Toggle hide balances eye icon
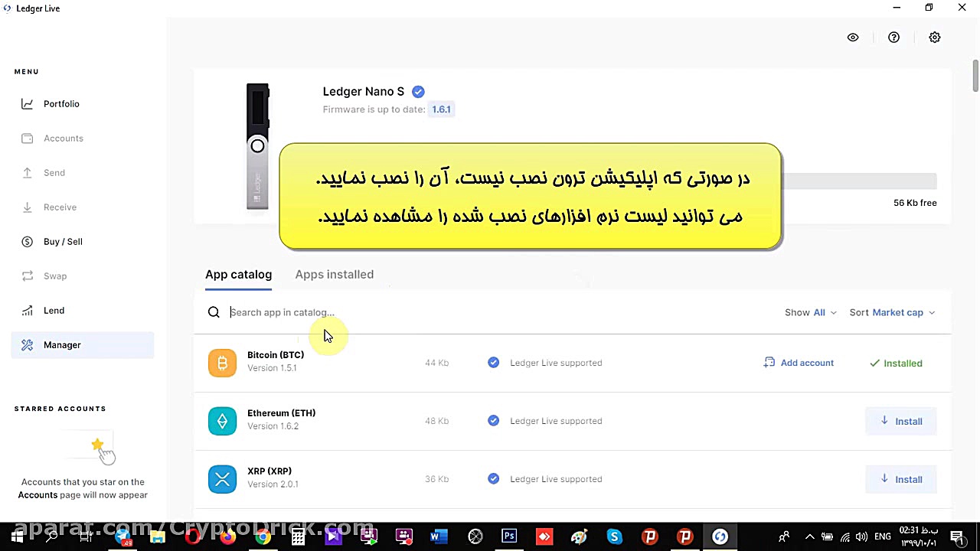Screen dimensions: 980x551 point(853,37)
